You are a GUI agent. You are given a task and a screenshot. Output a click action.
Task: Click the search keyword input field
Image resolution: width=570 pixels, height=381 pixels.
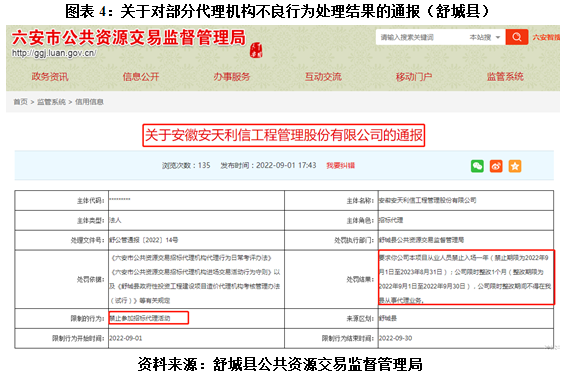(422, 37)
